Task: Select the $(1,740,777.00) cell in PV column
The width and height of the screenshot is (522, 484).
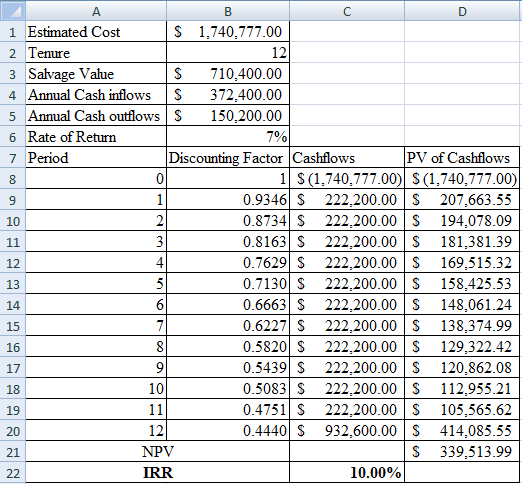Action: (x=462, y=179)
